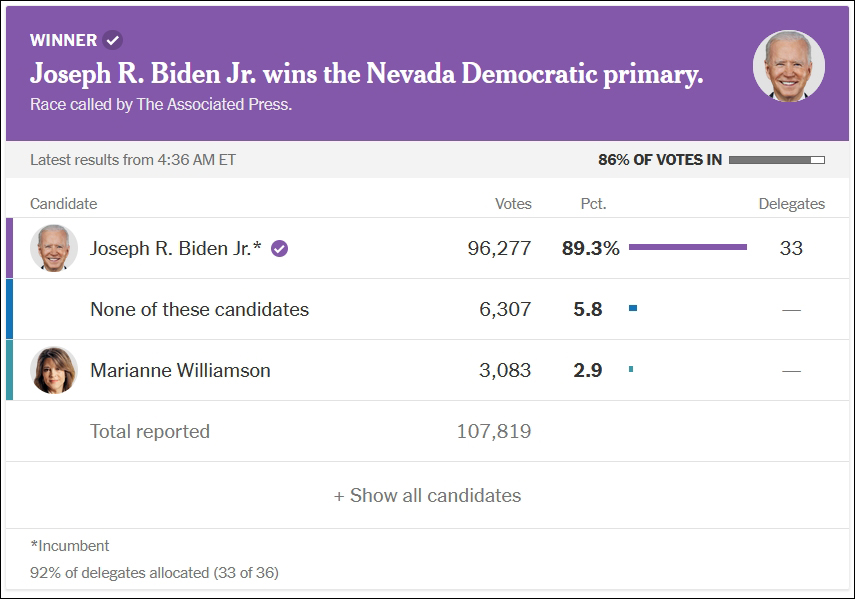Click Marianne Williamson's candidate photo
The width and height of the screenshot is (855, 599).
click(54, 370)
